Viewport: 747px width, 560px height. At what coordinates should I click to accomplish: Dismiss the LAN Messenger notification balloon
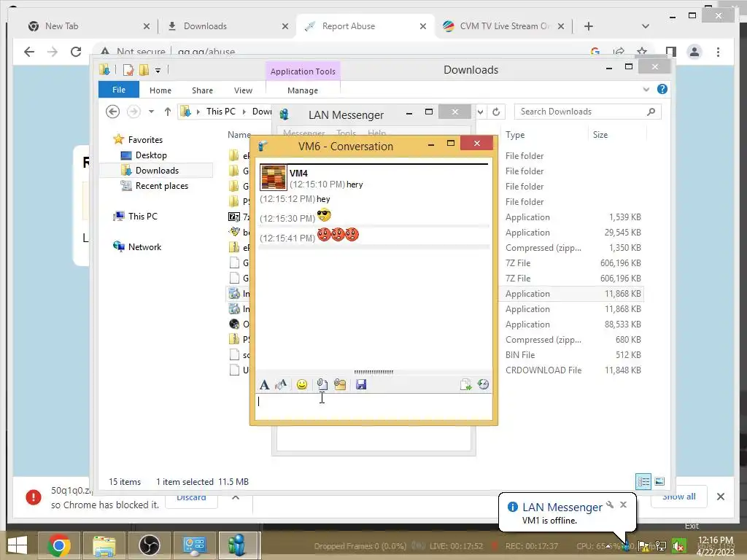click(623, 505)
